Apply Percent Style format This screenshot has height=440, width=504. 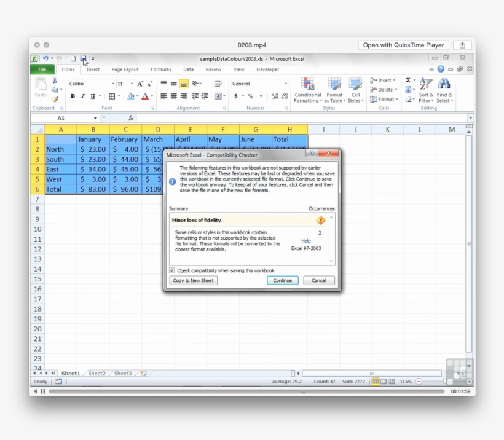[x=251, y=96]
